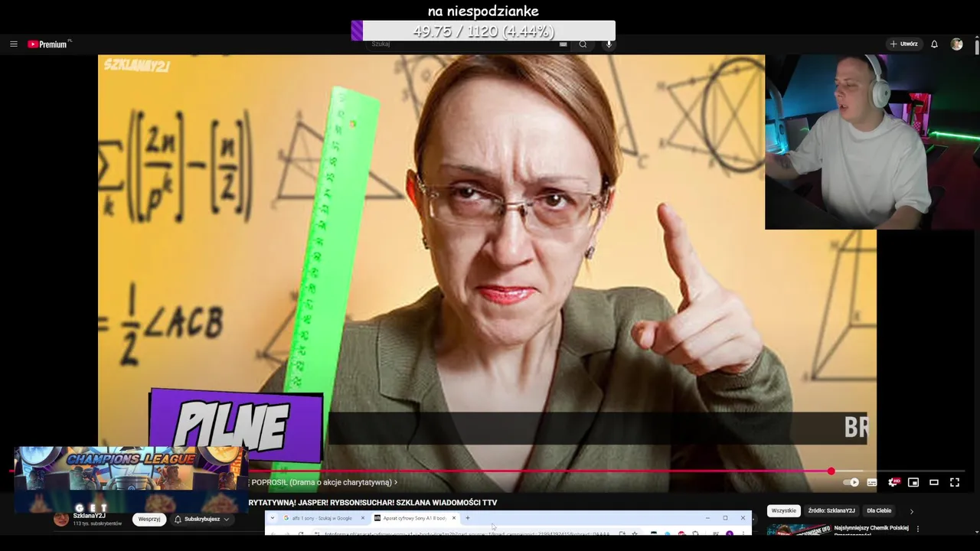Open tab search dropdown in overlay browser
The width and height of the screenshot is (980, 551).
pos(272,518)
